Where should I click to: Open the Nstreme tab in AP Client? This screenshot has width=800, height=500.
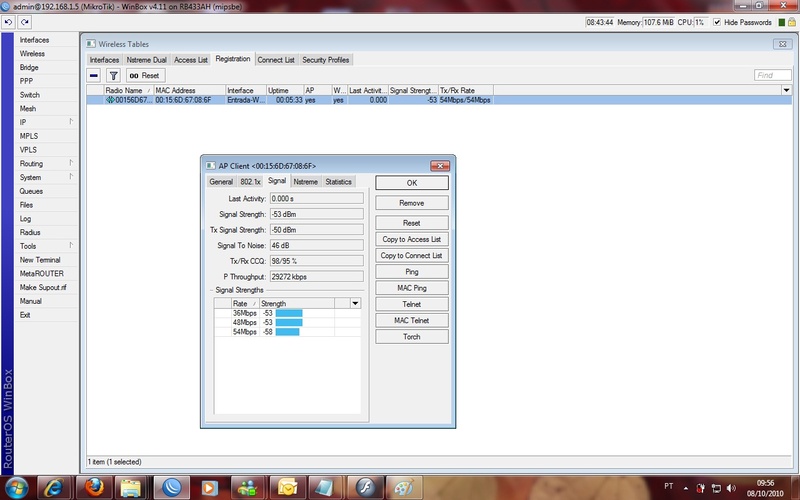[x=306, y=182]
